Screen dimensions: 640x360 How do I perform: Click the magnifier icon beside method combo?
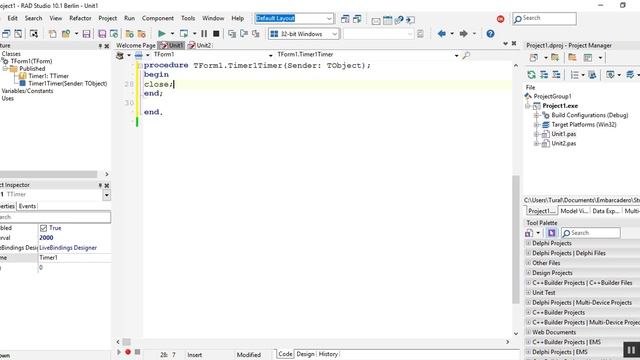point(466,55)
